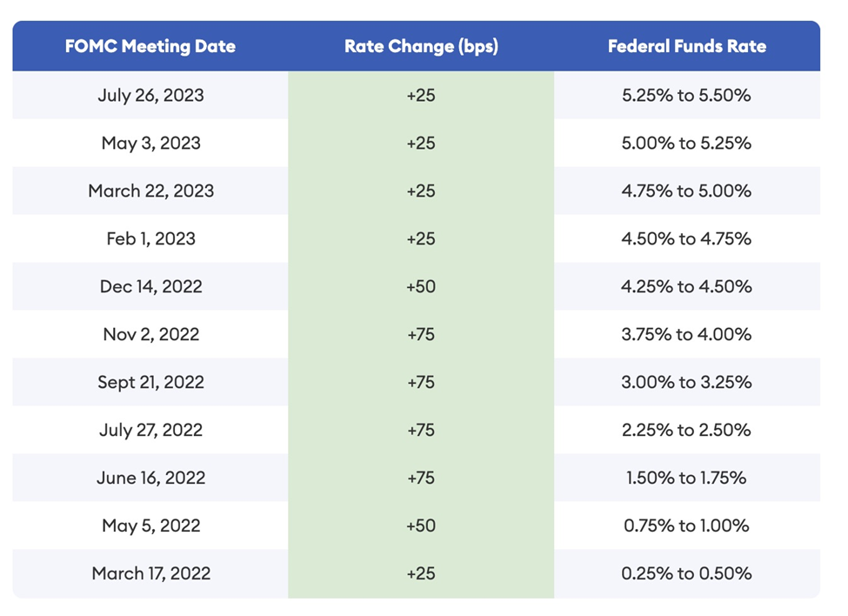This screenshot has width=848, height=616.
Task: Click the Federal Funds Rate column header
Action: point(687,46)
